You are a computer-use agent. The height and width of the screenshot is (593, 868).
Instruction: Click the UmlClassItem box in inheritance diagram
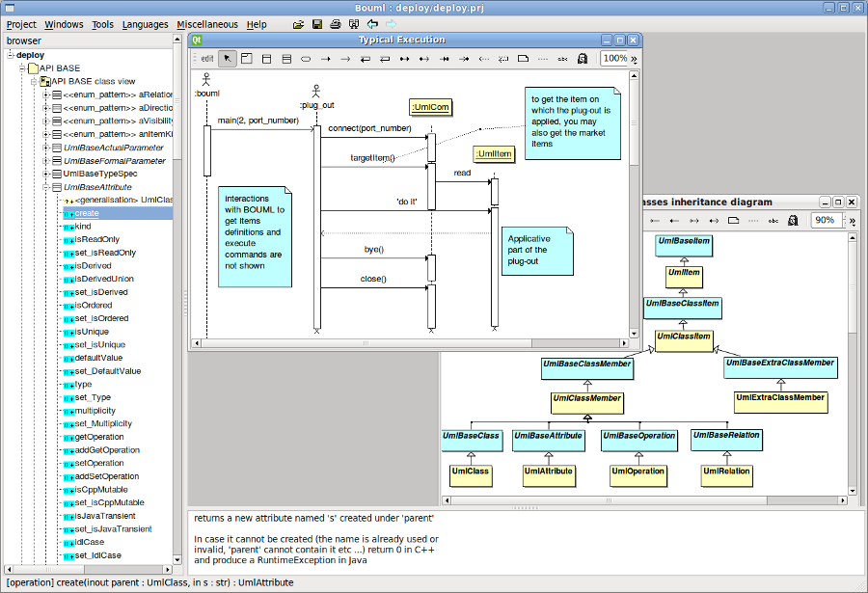coord(683,337)
